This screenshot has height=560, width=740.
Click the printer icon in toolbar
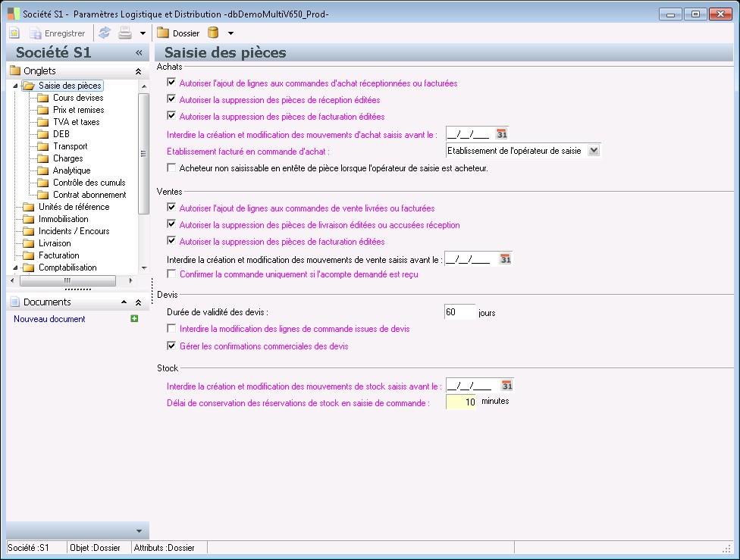tap(125, 33)
